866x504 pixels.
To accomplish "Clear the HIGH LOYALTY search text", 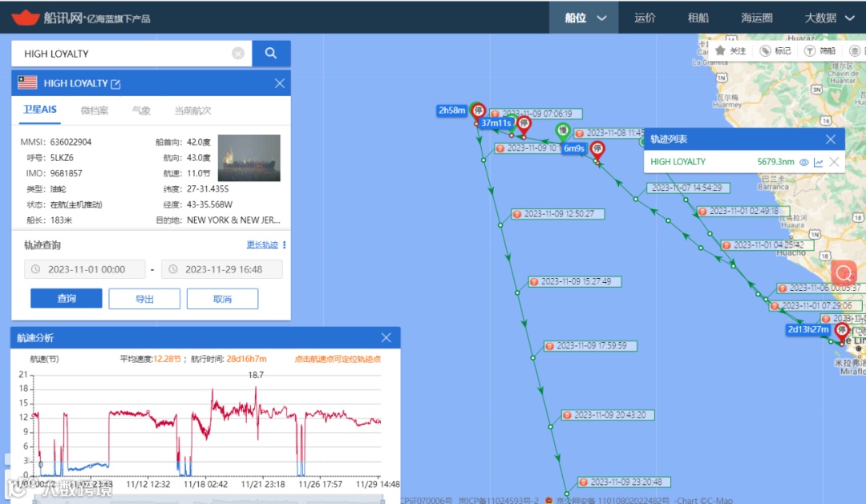I will coord(238,54).
